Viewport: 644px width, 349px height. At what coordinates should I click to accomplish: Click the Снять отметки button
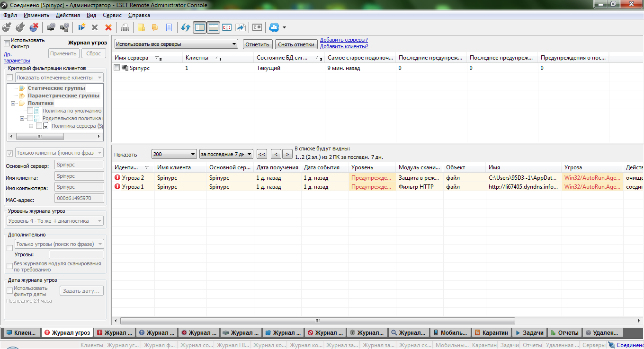tap(296, 44)
